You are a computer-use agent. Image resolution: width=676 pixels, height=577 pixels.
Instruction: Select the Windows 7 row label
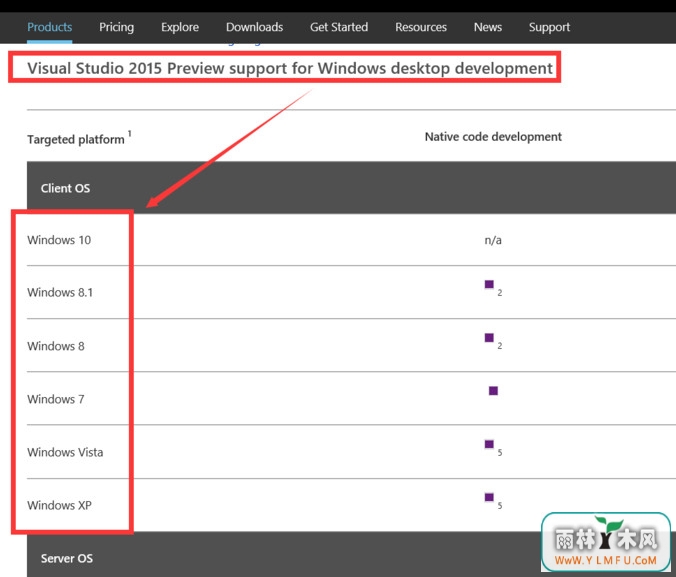coord(56,399)
